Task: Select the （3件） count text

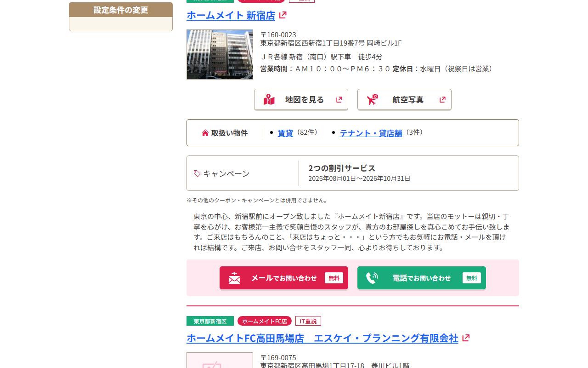Action: pos(414,132)
